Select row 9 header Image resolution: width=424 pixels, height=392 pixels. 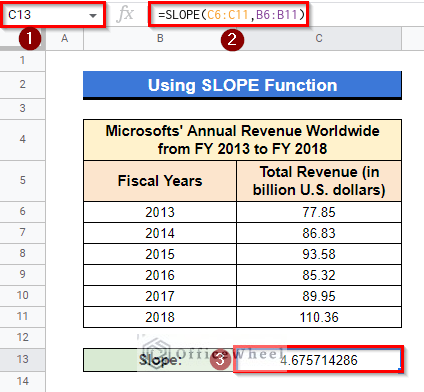pos(22,275)
